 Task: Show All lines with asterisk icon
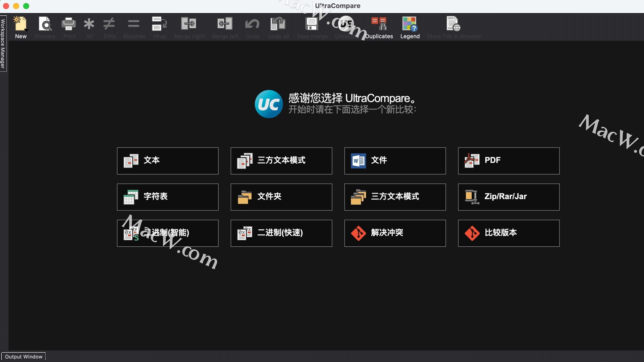(x=89, y=24)
